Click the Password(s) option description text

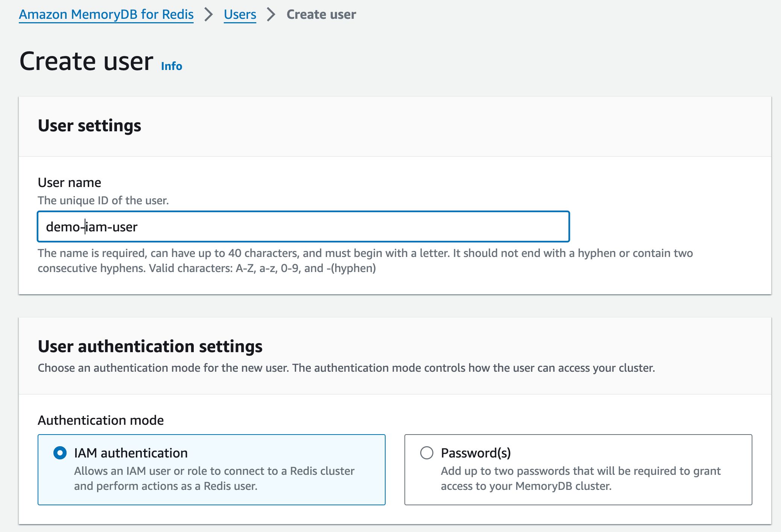pos(580,478)
